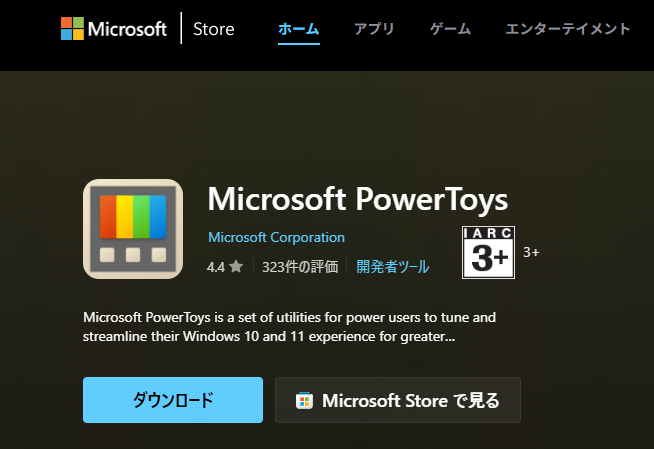
Task: Open the エンターテイメント tab
Action: pyautogui.click(x=567, y=29)
